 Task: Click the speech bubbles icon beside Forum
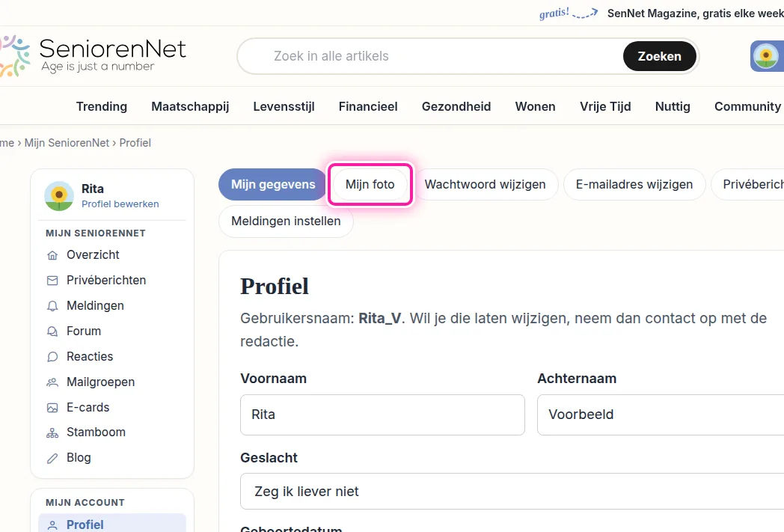(52, 331)
